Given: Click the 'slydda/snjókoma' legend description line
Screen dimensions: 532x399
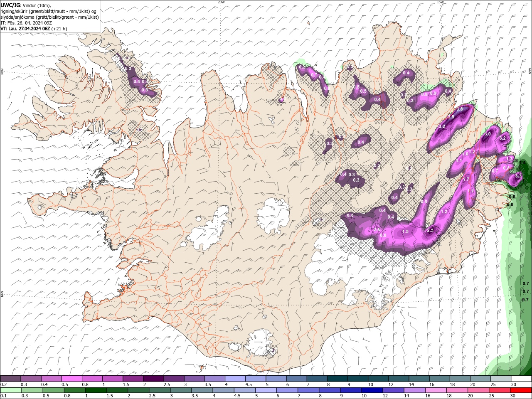Looking at the screenshot, I should tap(49, 17).
